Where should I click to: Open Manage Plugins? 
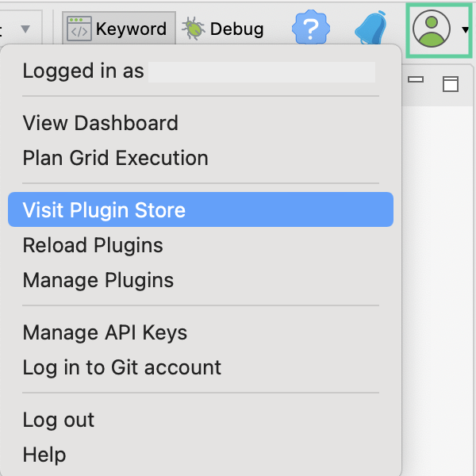98,280
